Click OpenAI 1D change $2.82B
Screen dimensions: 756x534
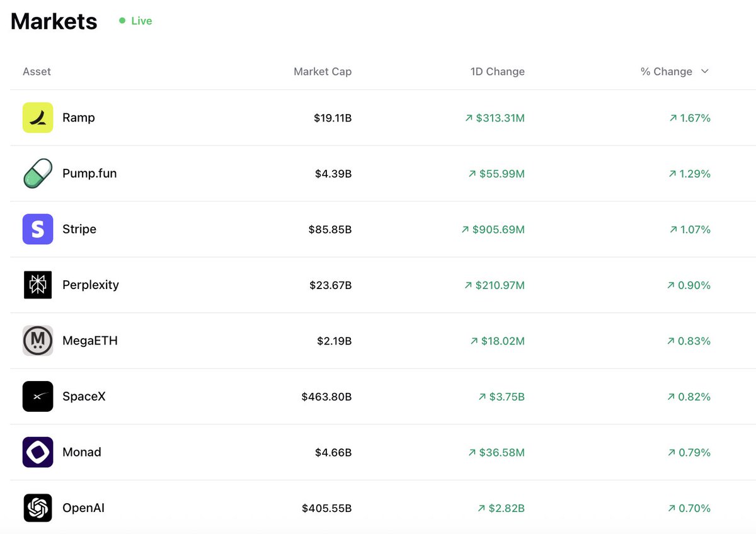point(501,508)
